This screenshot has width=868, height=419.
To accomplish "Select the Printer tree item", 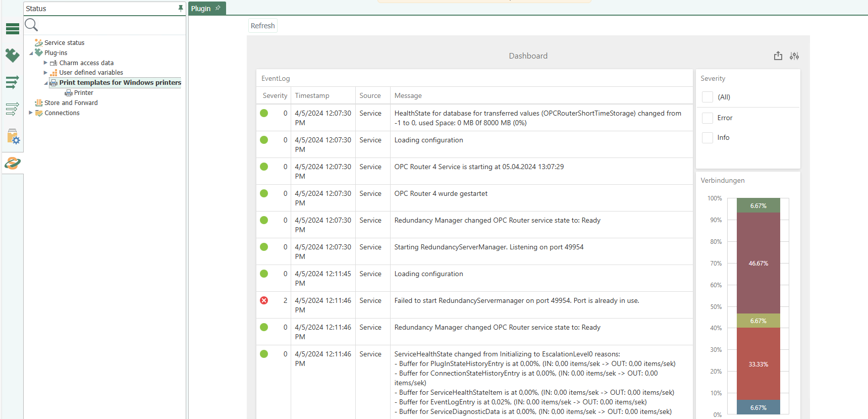I will pyautogui.click(x=84, y=93).
